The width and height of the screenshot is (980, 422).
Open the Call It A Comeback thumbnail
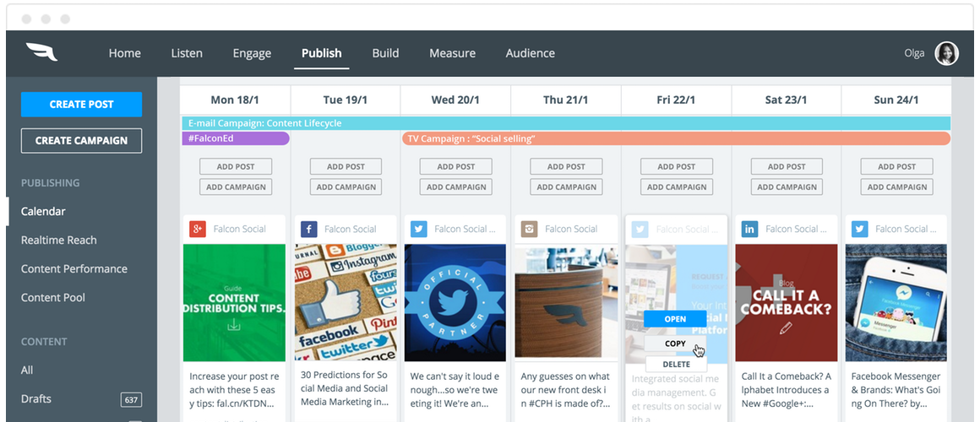pyautogui.click(x=787, y=303)
